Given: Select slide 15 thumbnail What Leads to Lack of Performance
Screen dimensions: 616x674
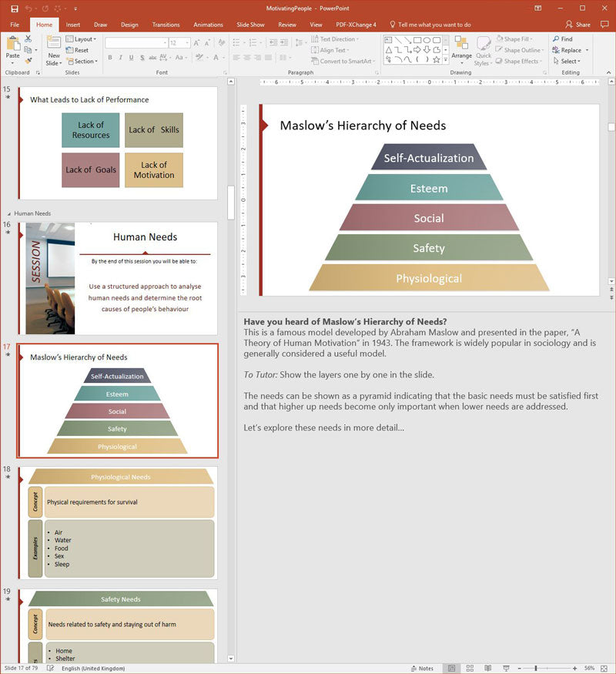Looking at the screenshot, I should click(x=118, y=143).
